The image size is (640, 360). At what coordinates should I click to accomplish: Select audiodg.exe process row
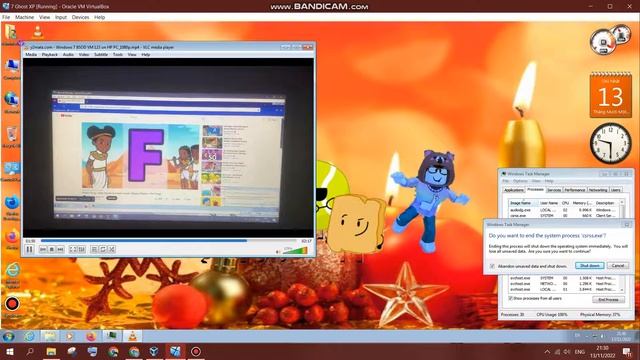(564, 210)
